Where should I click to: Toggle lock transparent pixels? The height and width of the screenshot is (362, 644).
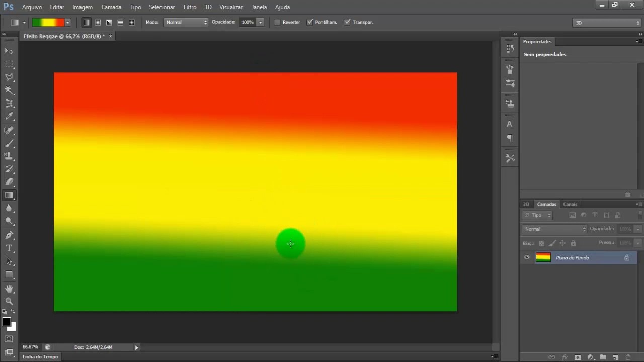point(542,243)
